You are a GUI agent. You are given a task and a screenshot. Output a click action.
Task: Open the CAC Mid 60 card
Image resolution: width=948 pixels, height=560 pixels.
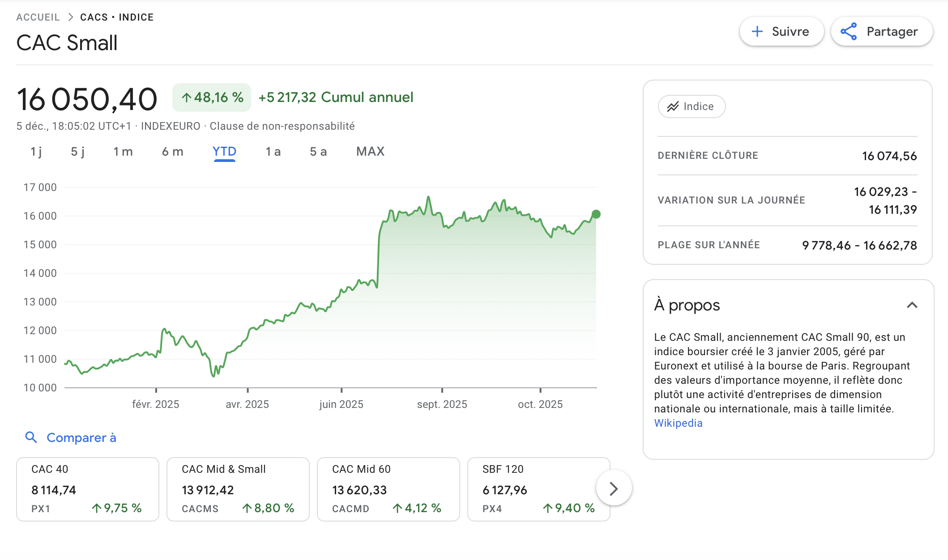tap(388, 489)
